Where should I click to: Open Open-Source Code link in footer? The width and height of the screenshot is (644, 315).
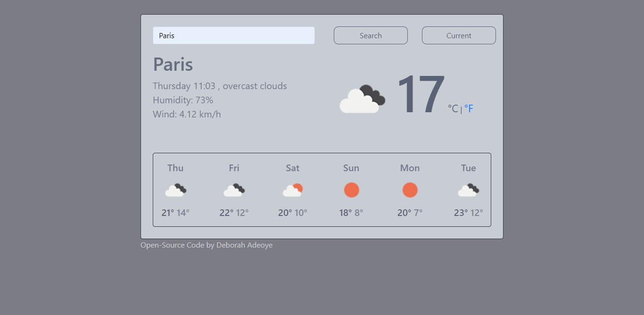pos(173,245)
